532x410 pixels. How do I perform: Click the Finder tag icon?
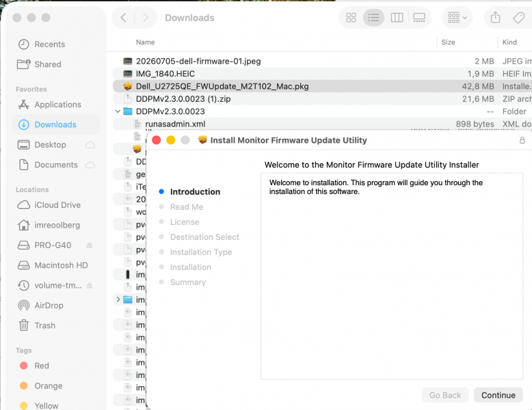tap(518, 18)
